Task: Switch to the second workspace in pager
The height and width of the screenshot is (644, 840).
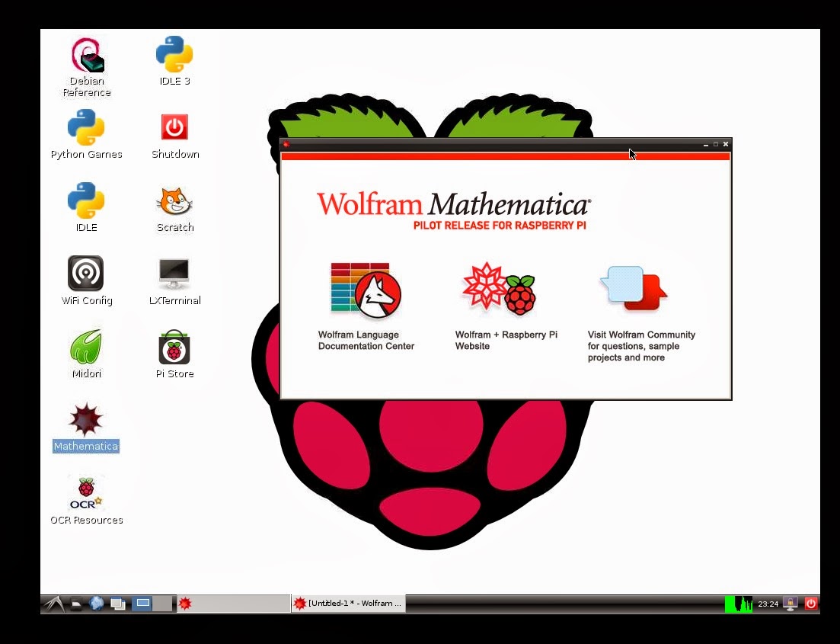Action: pyautogui.click(x=163, y=604)
